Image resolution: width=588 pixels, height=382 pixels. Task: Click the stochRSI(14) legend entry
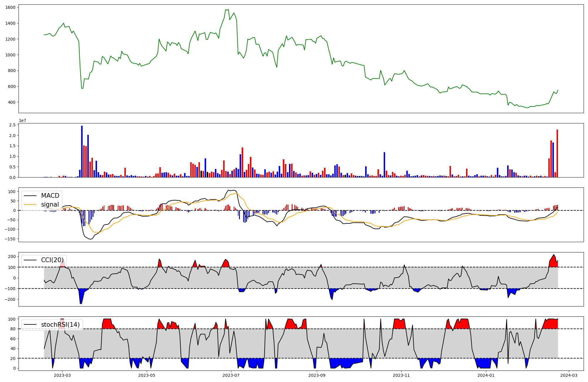point(60,325)
